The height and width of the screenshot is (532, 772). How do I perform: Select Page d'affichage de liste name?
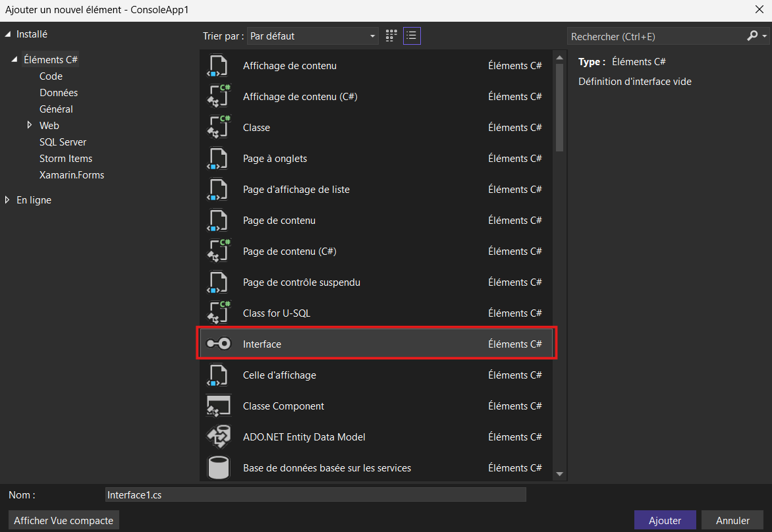click(296, 190)
